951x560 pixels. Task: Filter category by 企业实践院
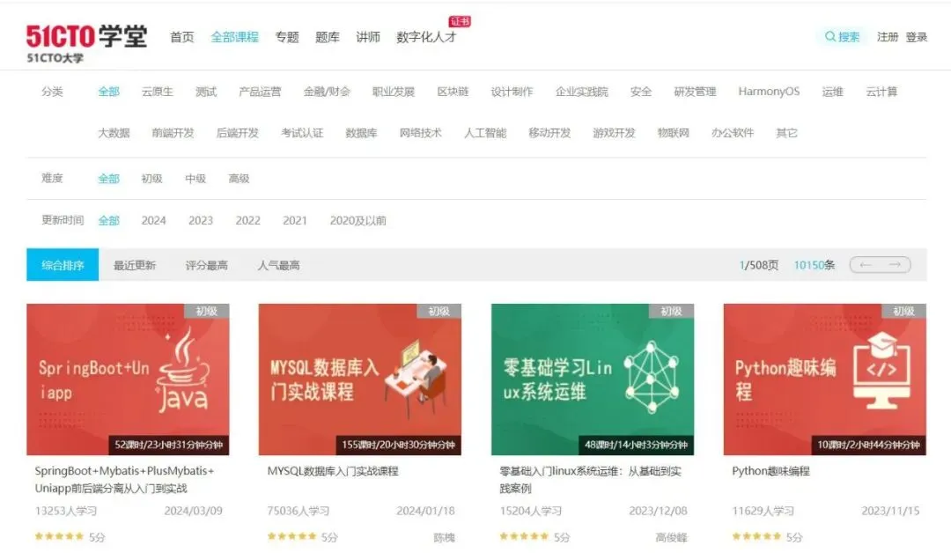[582, 92]
